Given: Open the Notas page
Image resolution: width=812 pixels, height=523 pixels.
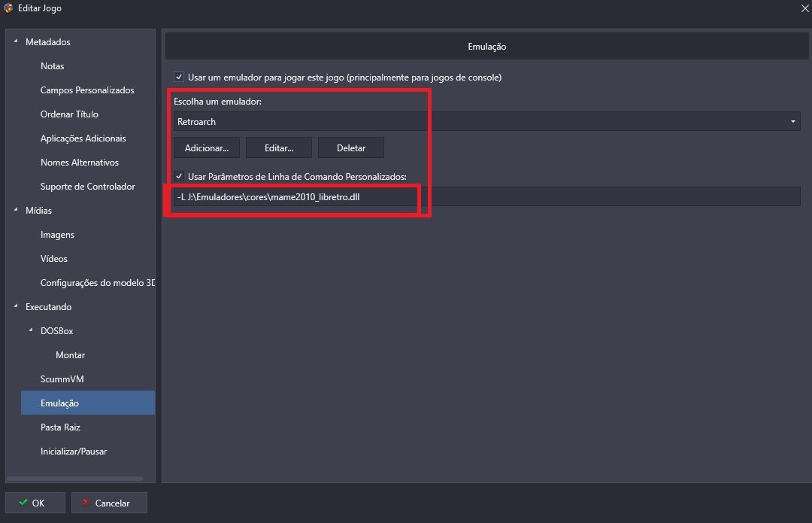Looking at the screenshot, I should pos(53,65).
